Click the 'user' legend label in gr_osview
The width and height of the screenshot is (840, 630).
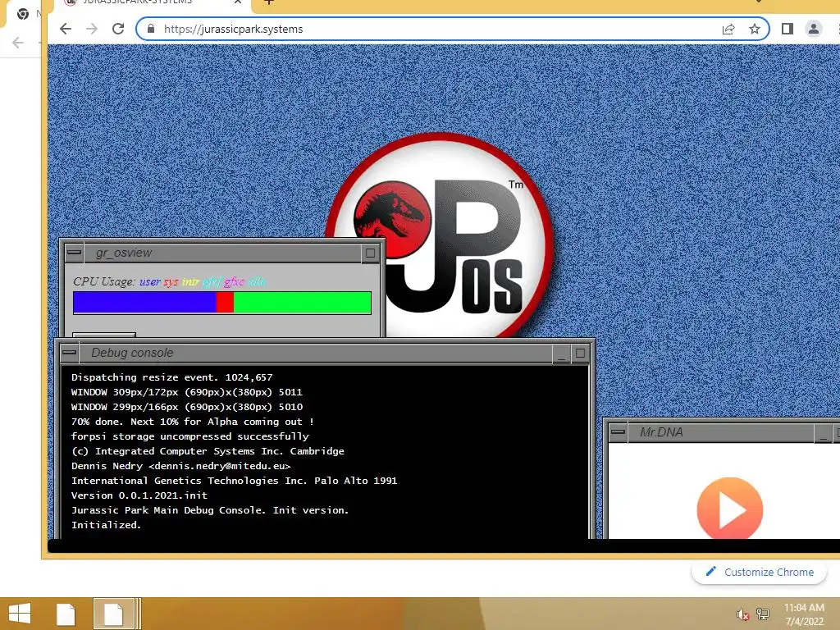150,282
